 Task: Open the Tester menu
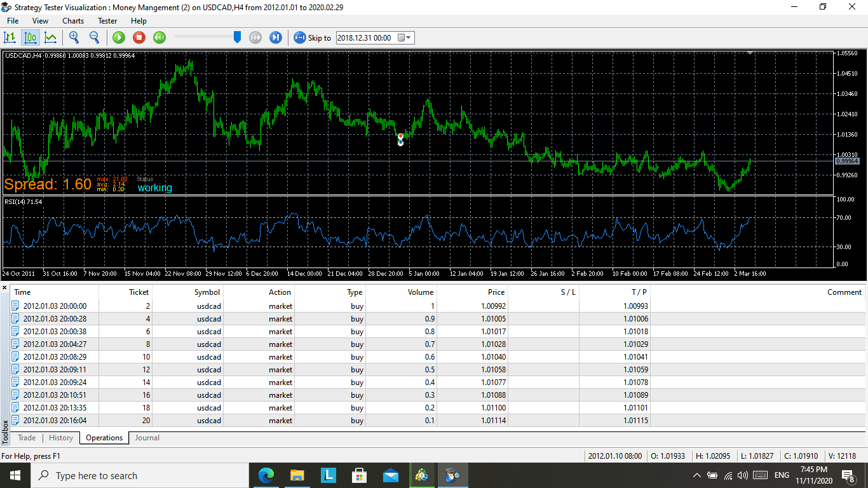tap(107, 21)
